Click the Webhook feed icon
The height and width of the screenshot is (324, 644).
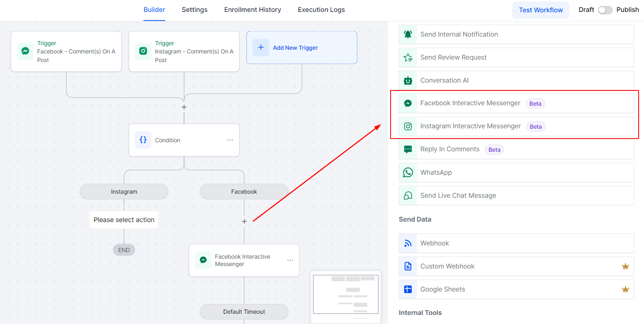[x=408, y=243]
